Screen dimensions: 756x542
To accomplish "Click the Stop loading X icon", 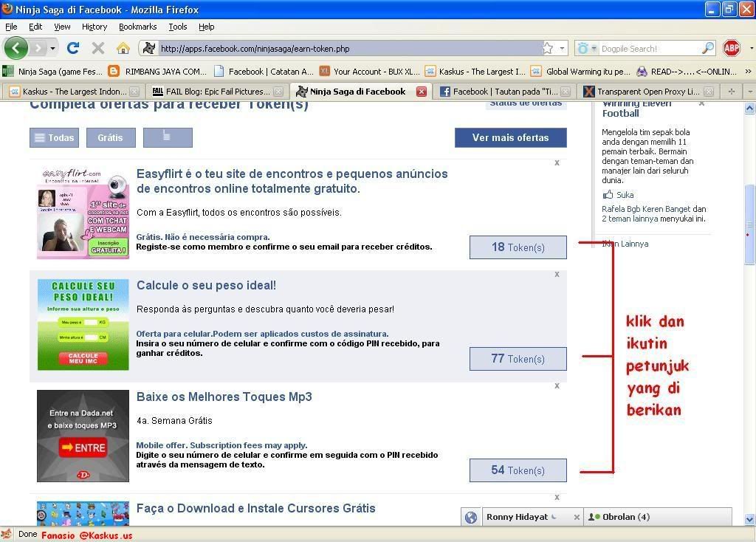I will [x=98, y=48].
